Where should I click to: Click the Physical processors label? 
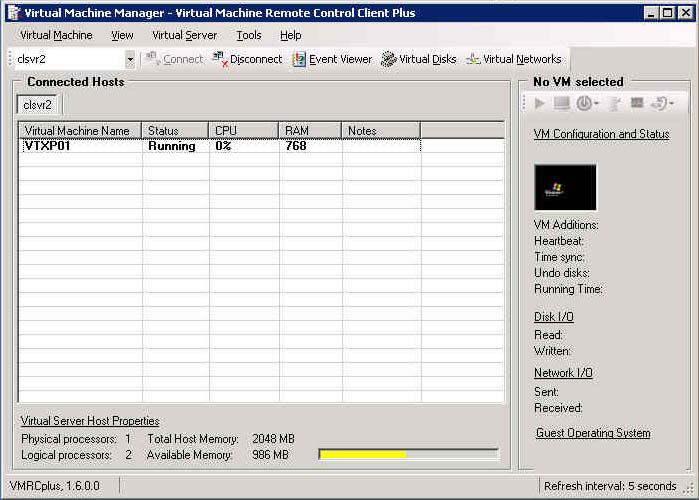[69, 439]
